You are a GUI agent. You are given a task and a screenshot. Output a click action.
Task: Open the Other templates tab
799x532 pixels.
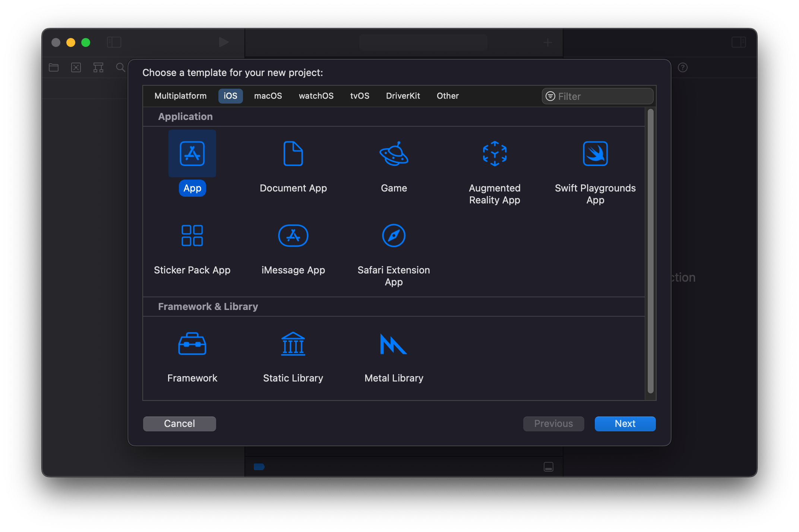coord(448,96)
